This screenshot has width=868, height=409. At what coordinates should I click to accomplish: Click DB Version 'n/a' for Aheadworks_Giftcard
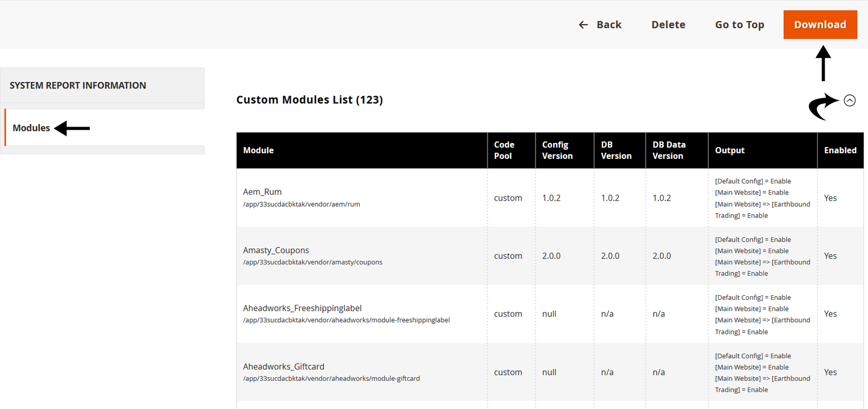pyautogui.click(x=607, y=372)
